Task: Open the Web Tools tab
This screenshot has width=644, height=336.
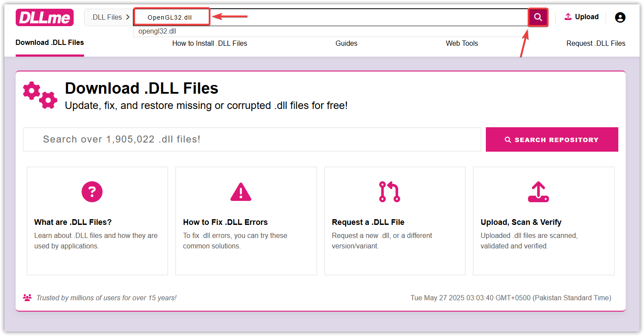Action: (x=462, y=43)
